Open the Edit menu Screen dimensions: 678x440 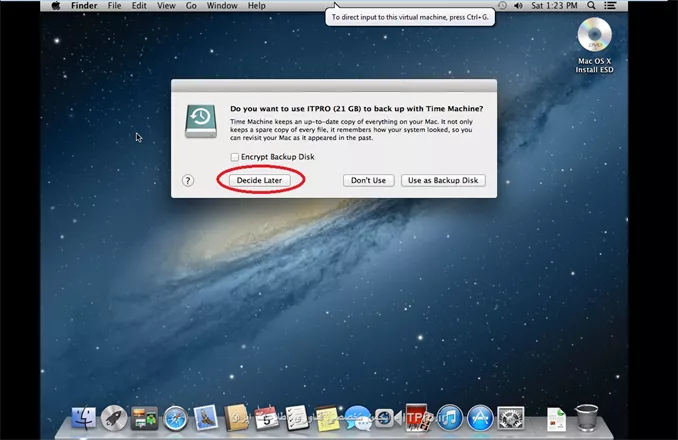click(139, 6)
